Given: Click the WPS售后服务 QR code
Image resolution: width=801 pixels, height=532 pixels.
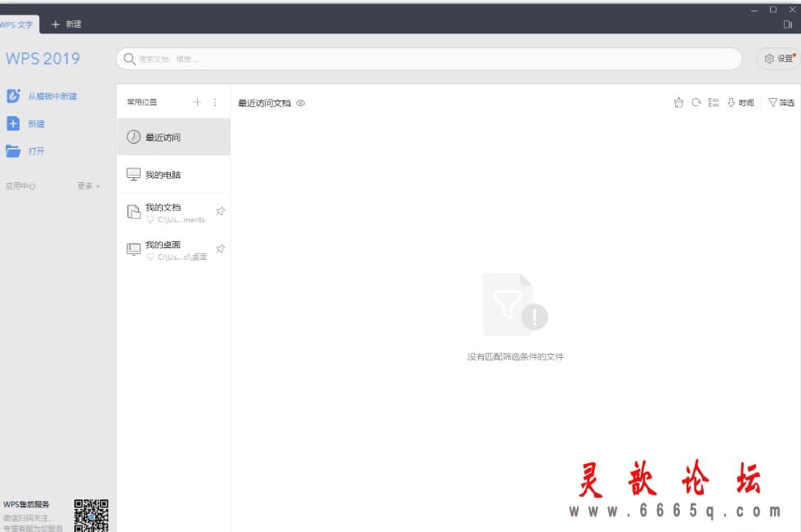Looking at the screenshot, I should [x=91, y=515].
